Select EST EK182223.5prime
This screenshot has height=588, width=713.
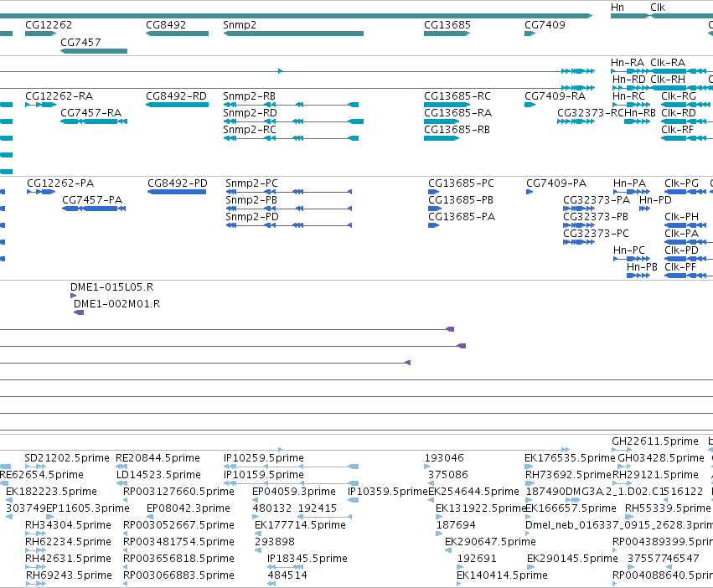(51, 492)
